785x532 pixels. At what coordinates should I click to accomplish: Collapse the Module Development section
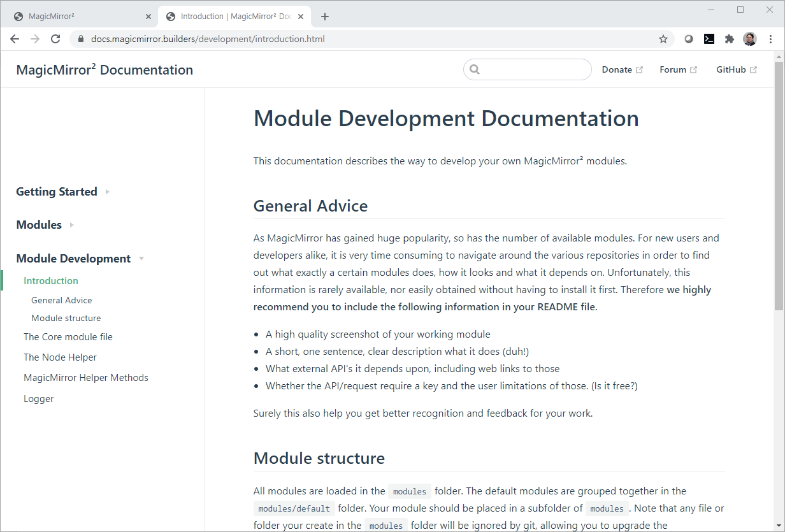pyautogui.click(x=80, y=258)
